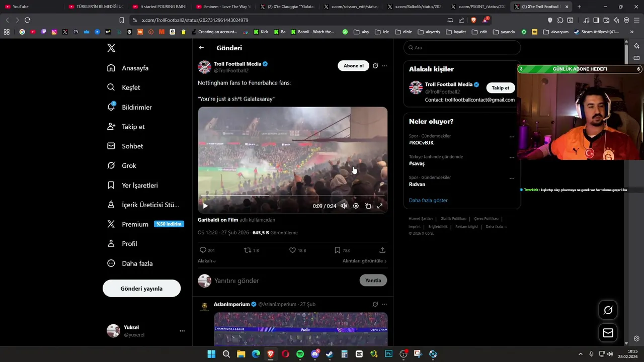Image resolution: width=644 pixels, height=362 pixels.
Task: Switch to the Eminem YouTube tab
Action: click(x=223, y=7)
